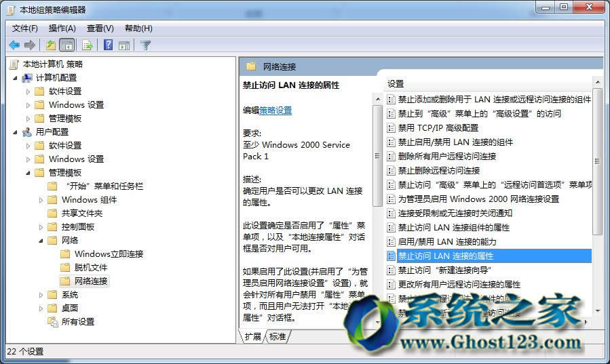This screenshot has height=364, width=610.
Task: Click settings list scroll-up arrow
Action: pyautogui.click(x=597, y=82)
